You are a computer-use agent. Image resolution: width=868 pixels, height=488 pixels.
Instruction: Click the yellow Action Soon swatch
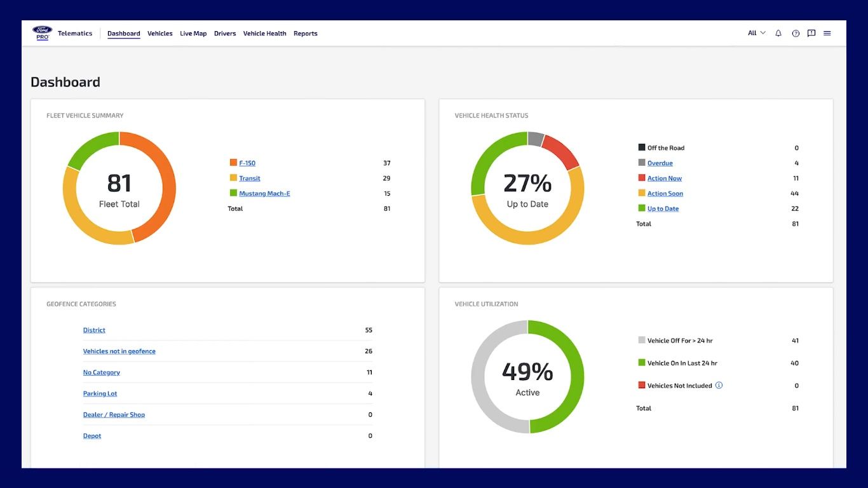[x=642, y=193]
